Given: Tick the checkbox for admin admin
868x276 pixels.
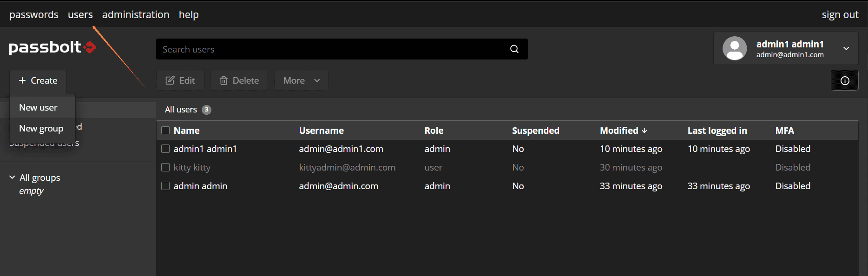Looking at the screenshot, I should pos(165,186).
